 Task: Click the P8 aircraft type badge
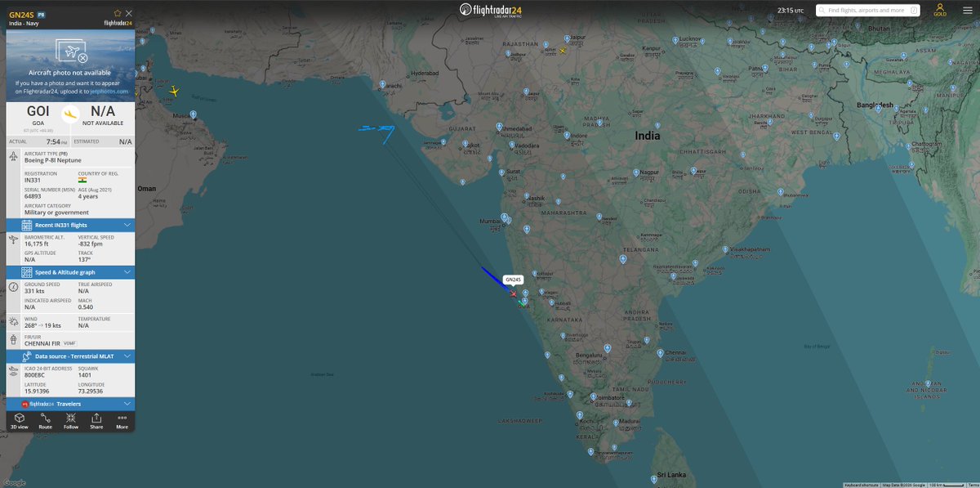[42, 15]
